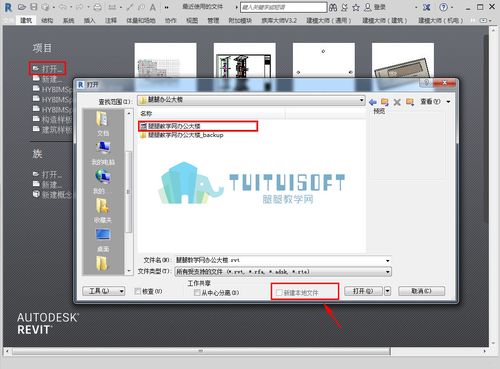Viewport: 500px width, 369px height.
Task: Click 打开 Open link under 项目 Projects
Action: [47, 69]
